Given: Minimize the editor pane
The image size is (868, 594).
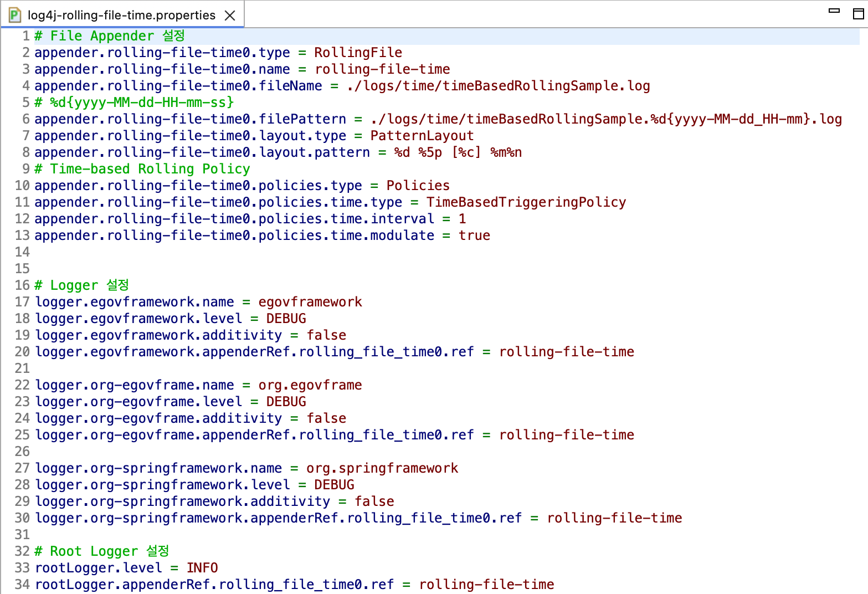Looking at the screenshot, I should 834,11.
